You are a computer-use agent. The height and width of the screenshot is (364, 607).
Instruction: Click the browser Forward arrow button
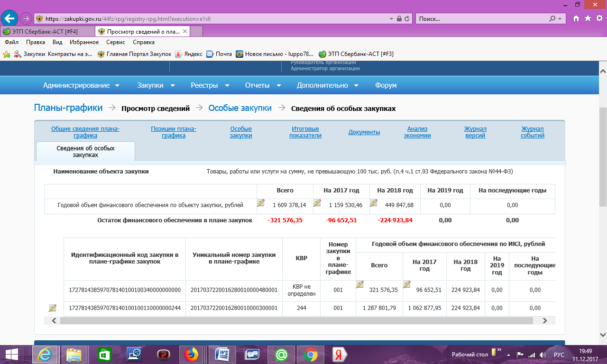tap(26, 18)
